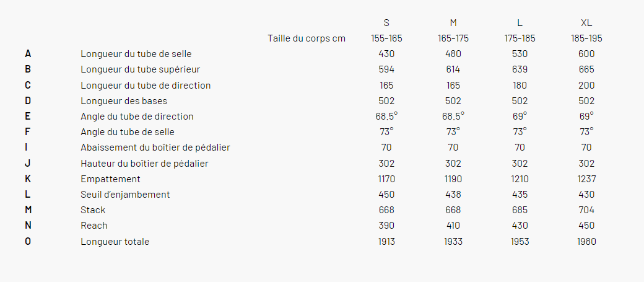Click the 'Longueur des bases' row

pos(310,100)
